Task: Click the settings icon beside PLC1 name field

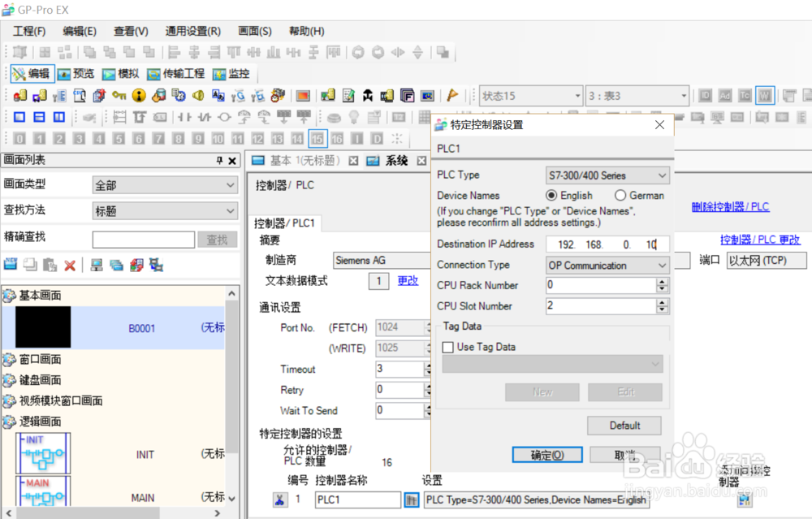Action: 412,500
